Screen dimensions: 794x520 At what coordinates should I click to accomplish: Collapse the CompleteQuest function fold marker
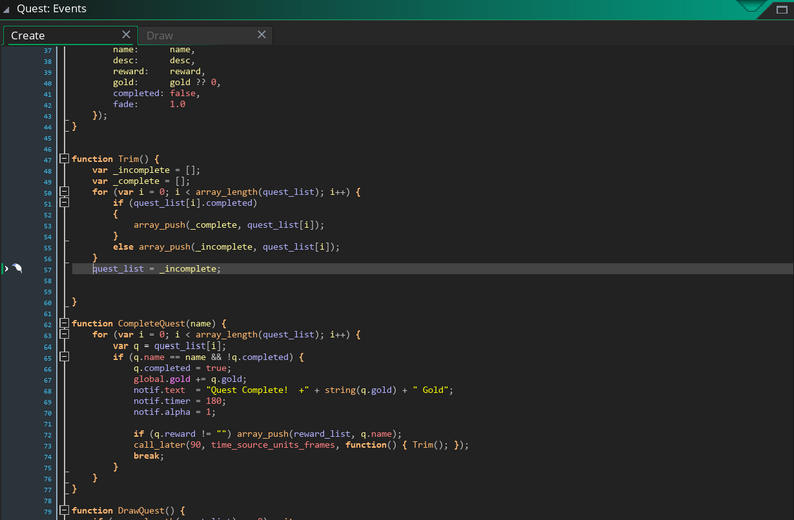click(x=64, y=323)
